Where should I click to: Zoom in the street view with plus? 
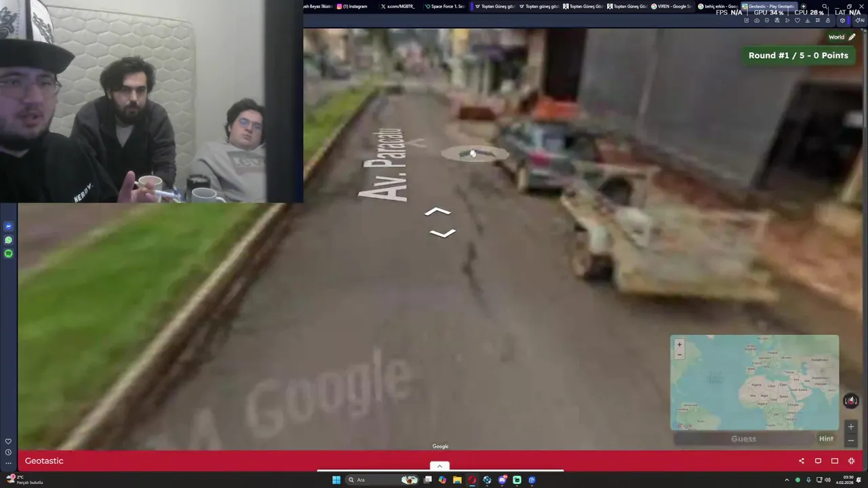(851, 427)
